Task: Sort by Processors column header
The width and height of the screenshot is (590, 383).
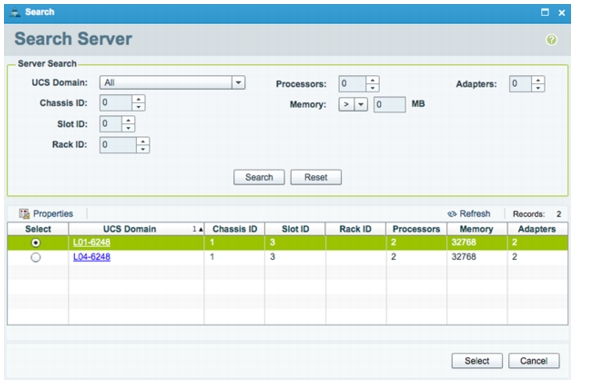Action: pyautogui.click(x=416, y=229)
